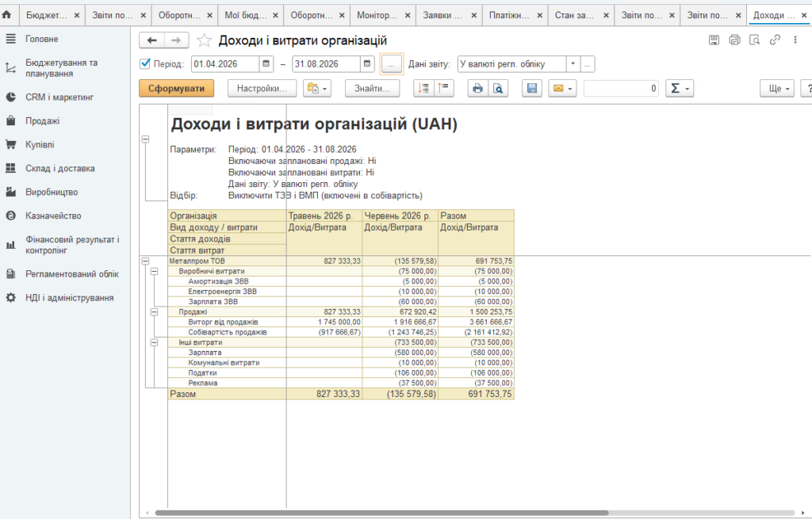Click the printer icon in title bar
The image size is (812, 519).
pos(734,40)
